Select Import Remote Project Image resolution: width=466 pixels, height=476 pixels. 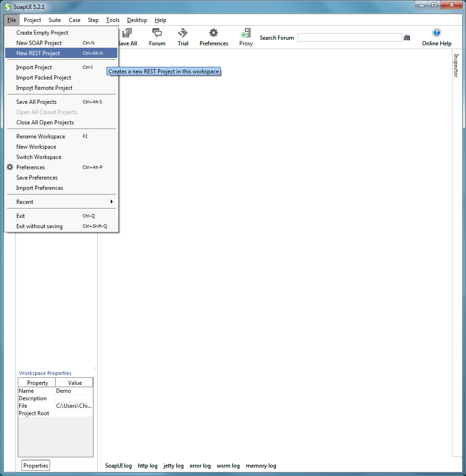[x=61, y=88]
